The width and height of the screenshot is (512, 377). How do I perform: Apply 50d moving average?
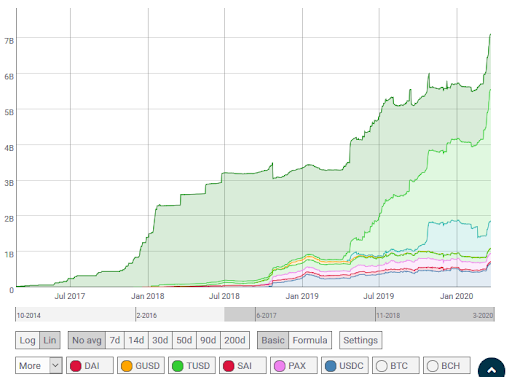tap(184, 340)
